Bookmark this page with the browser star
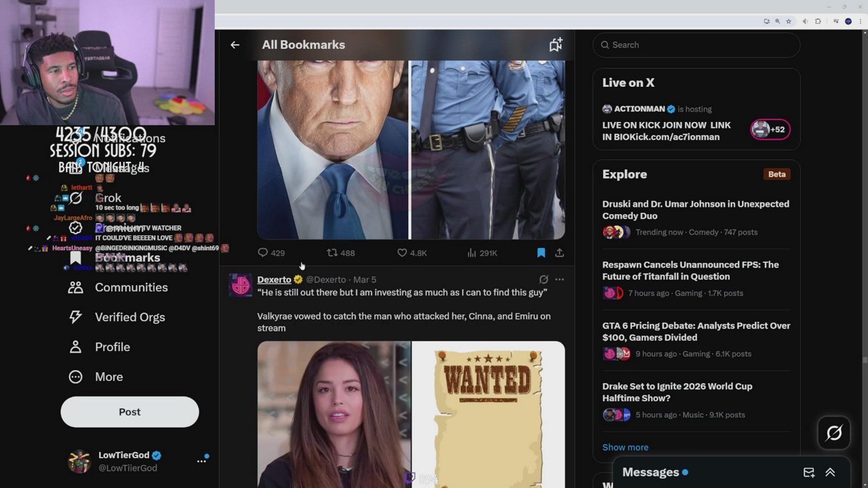The height and width of the screenshot is (488, 868). pos(789,21)
